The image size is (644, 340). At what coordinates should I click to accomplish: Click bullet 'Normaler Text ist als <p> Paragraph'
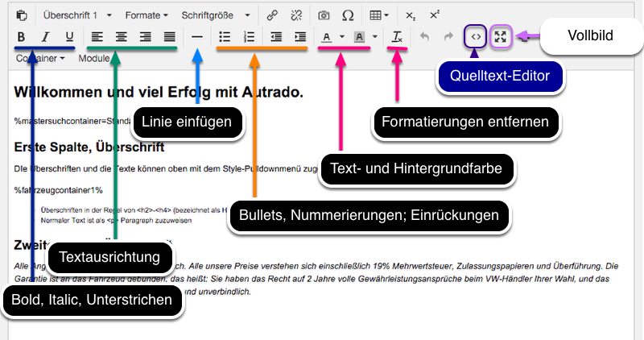click(x=116, y=221)
